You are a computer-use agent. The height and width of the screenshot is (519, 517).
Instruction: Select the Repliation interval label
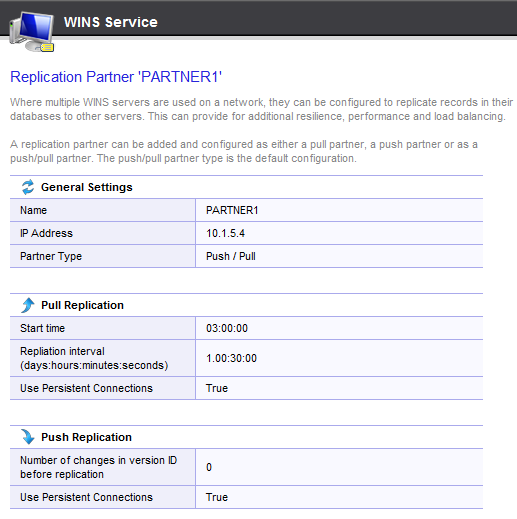(x=94, y=358)
